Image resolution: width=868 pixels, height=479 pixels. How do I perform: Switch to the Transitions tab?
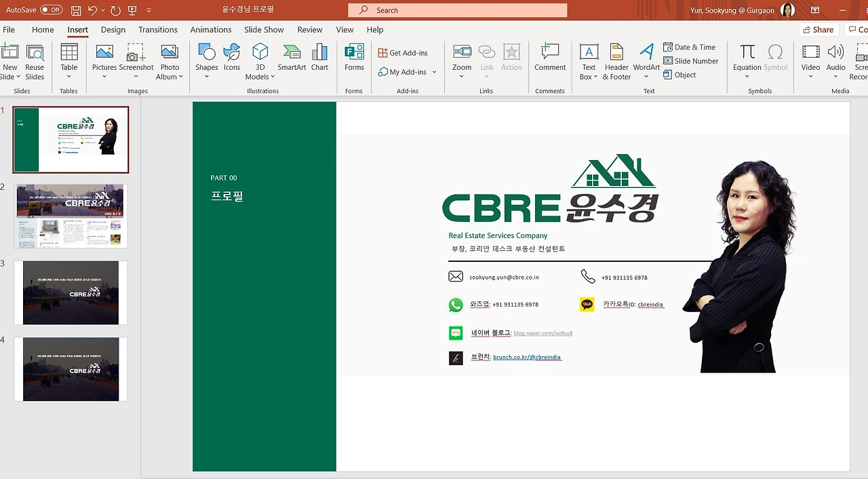pos(158,30)
